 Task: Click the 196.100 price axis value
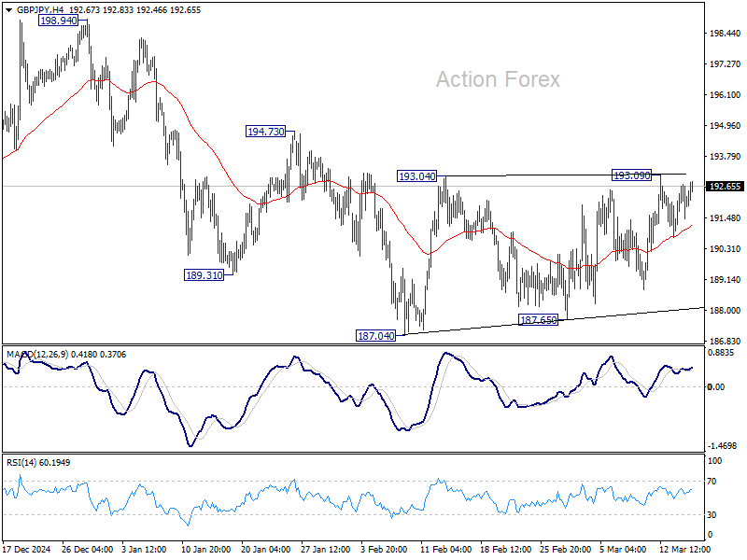(x=726, y=95)
